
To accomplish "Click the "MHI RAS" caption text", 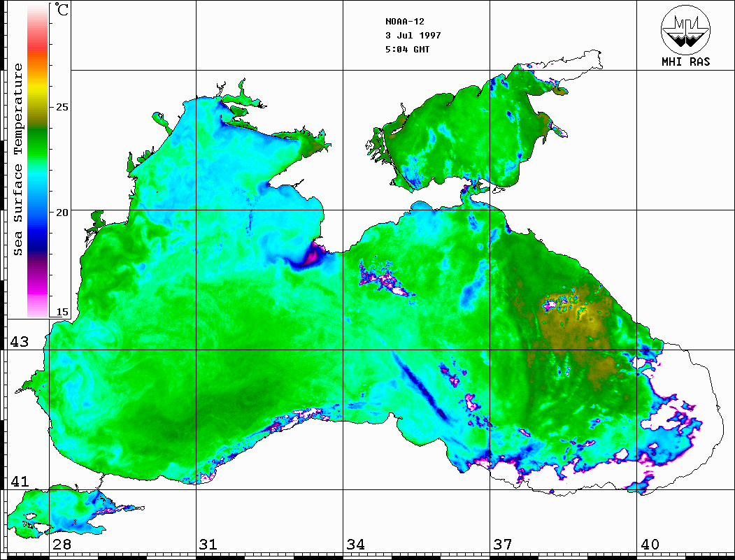I will point(685,62).
